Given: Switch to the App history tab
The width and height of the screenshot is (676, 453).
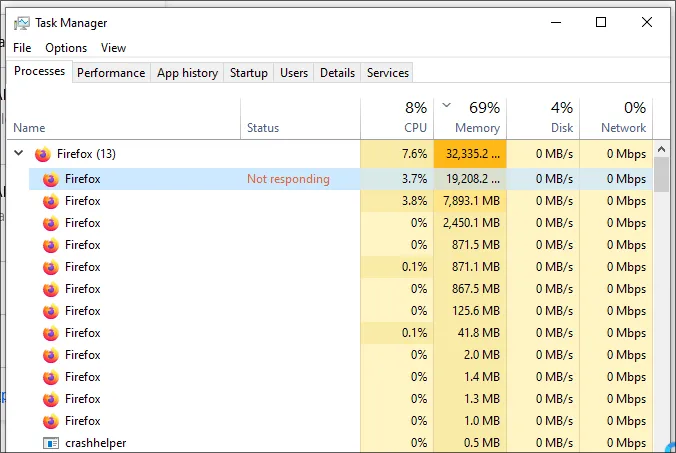Looking at the screenshot, I should (188, 73).
